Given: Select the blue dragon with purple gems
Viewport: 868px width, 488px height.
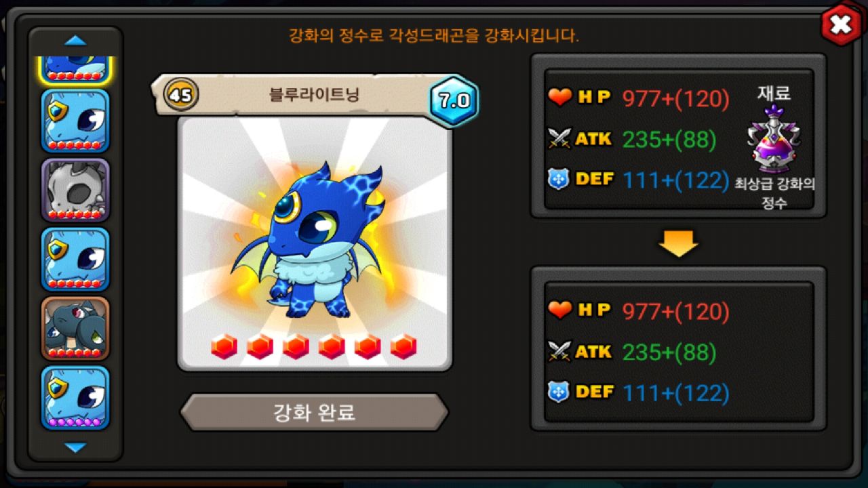Looking at the screenshot, I should [x=75, y=398].
